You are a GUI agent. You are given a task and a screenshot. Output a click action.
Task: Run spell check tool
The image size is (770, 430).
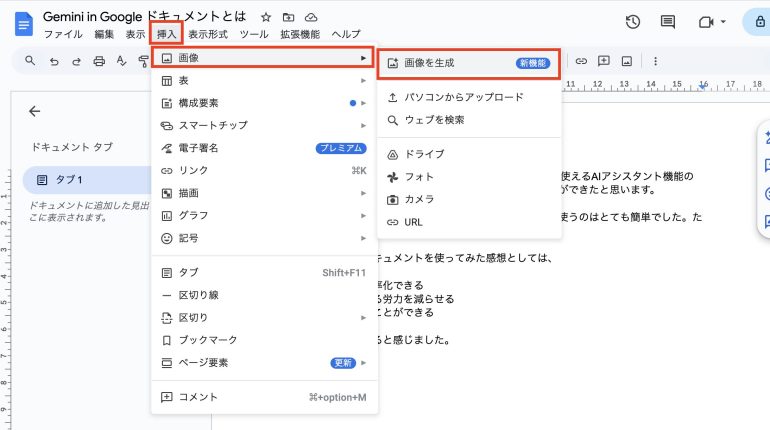click(121, 61)
